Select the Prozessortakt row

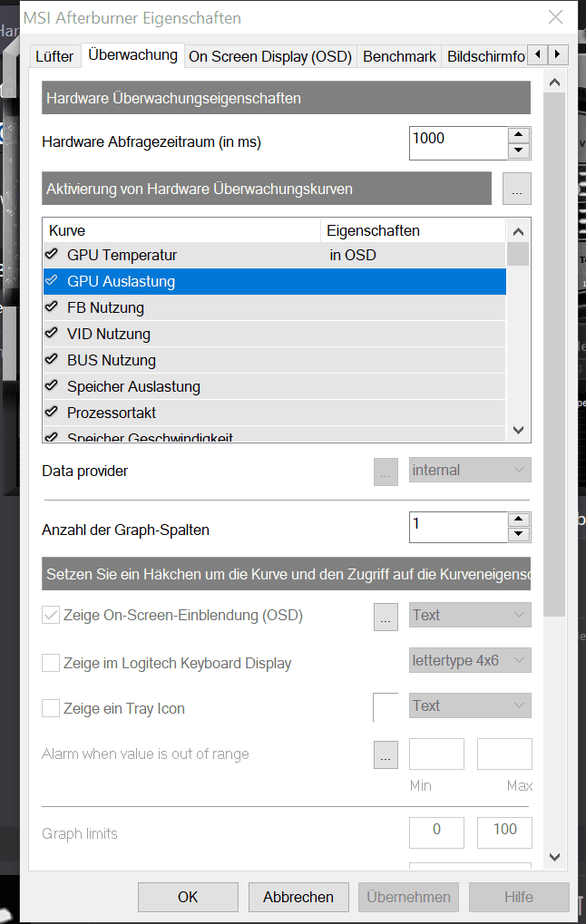275,412
